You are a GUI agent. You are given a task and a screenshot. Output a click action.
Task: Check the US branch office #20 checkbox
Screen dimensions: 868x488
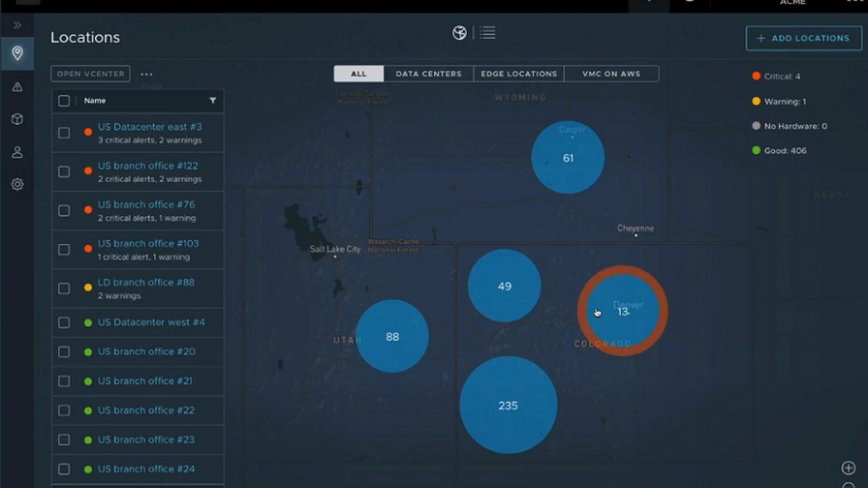(64, 352)
